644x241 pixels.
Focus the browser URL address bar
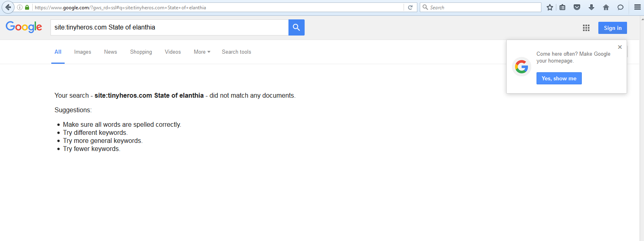click(218, 7)
